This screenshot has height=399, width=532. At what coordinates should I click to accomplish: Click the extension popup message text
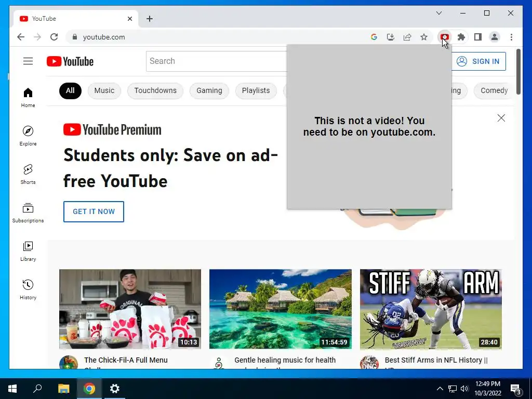369,127
